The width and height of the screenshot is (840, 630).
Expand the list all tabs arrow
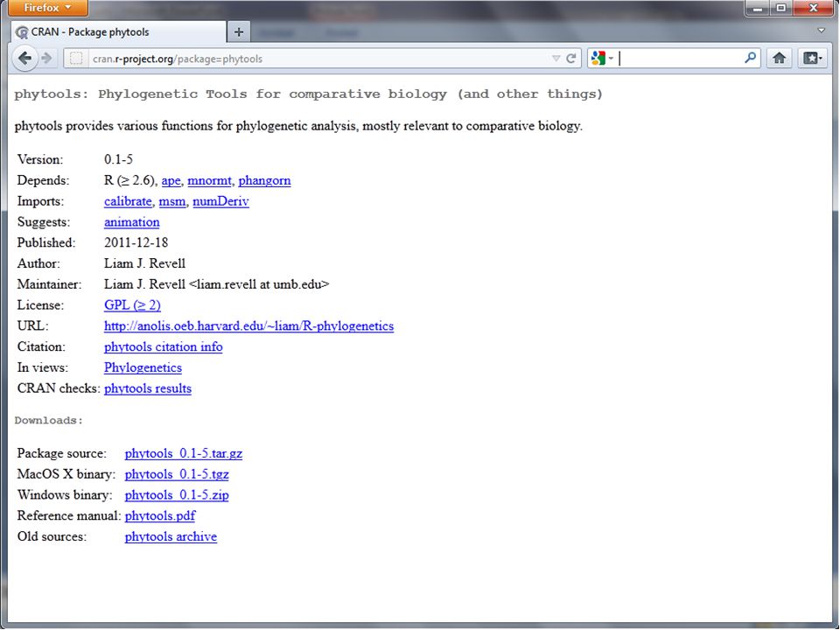tap(821, 31)
